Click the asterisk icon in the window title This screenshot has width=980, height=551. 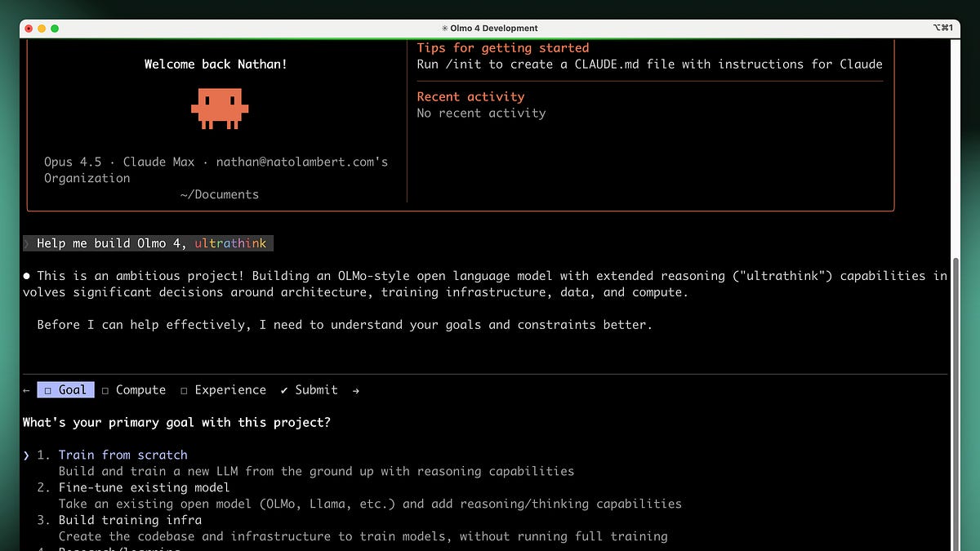[444, 28]
